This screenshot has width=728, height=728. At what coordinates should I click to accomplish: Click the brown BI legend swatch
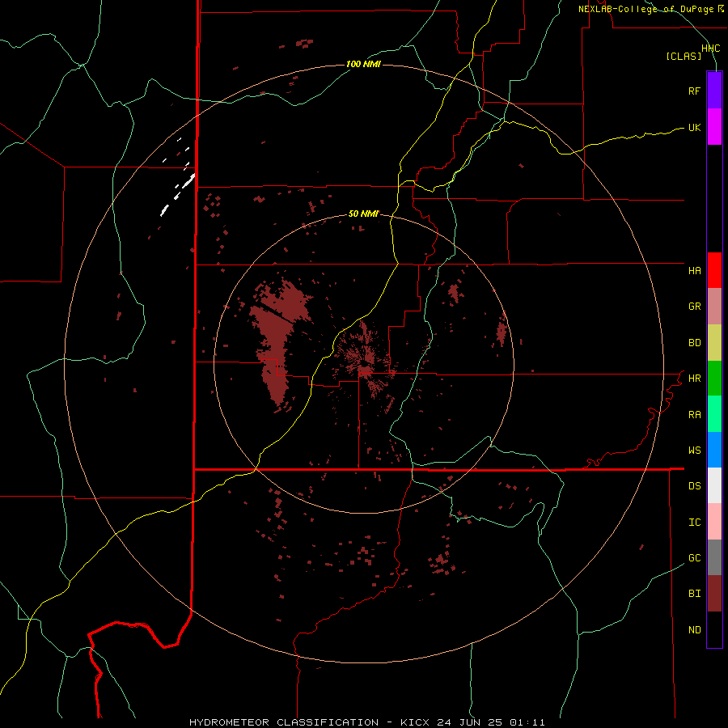tap(714, 594)
